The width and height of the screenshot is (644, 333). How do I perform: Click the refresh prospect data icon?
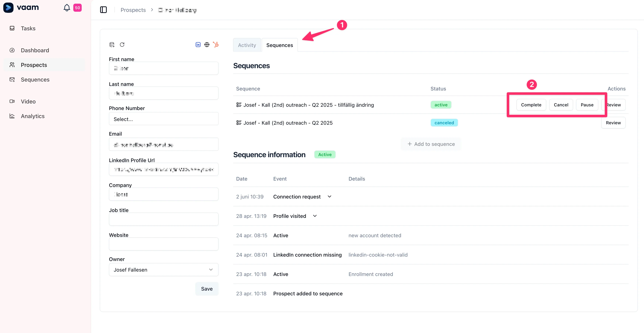click(x=122, y=44)
